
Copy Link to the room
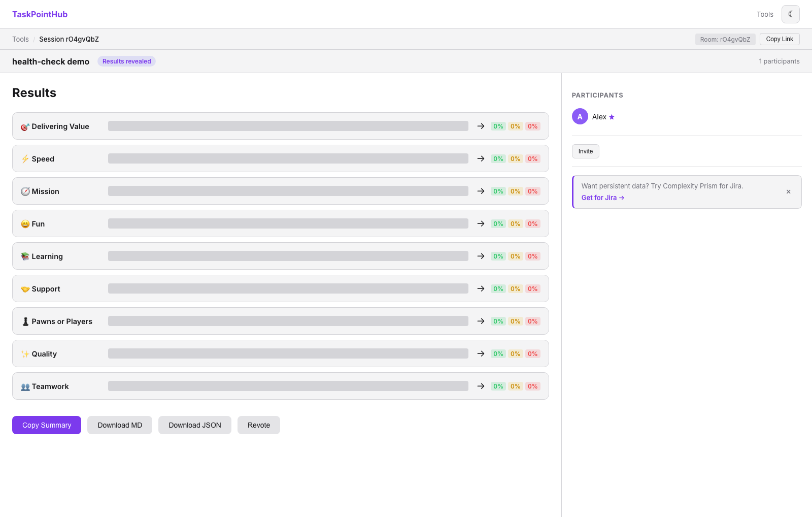(x=780, y=39)
